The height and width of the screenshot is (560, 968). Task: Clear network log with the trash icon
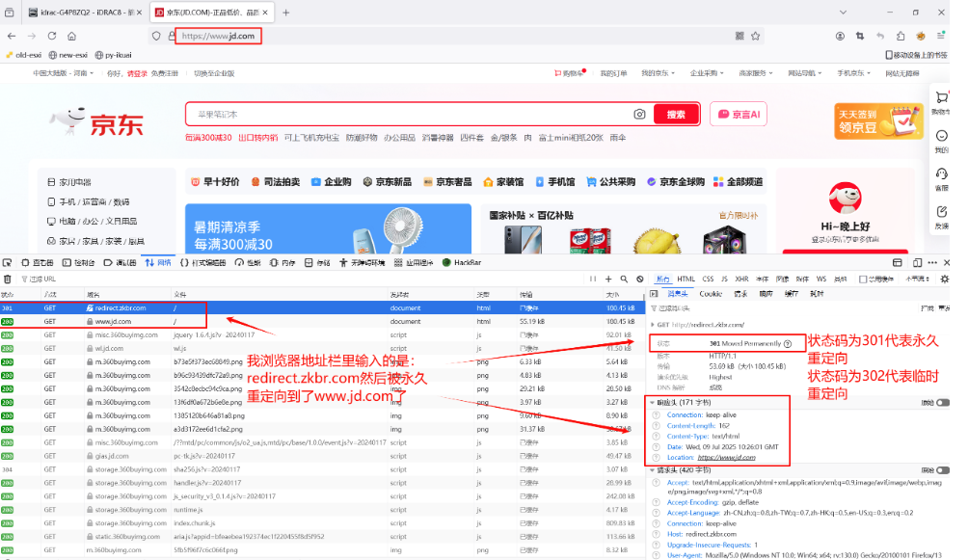(x=8, y=280)
